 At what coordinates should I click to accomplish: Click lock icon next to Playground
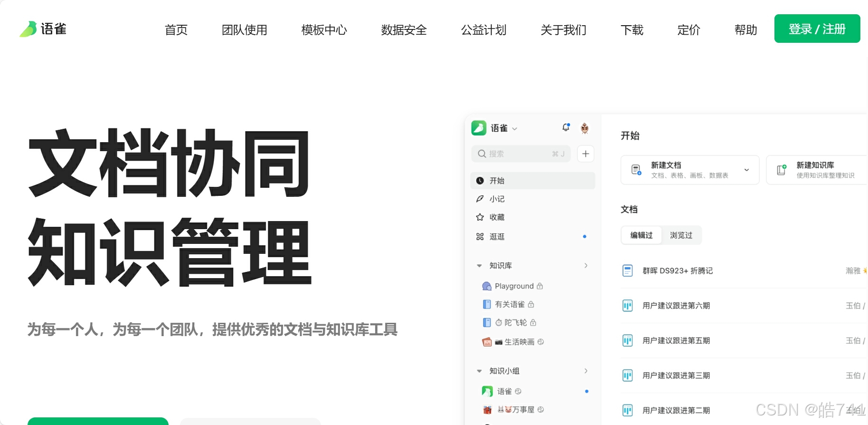[540, 286]
